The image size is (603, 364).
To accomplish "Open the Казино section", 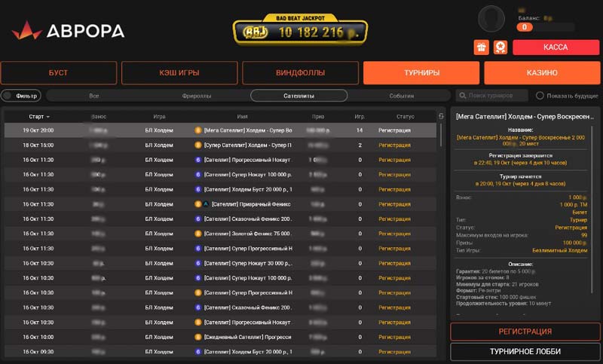I will pos(542,72).
